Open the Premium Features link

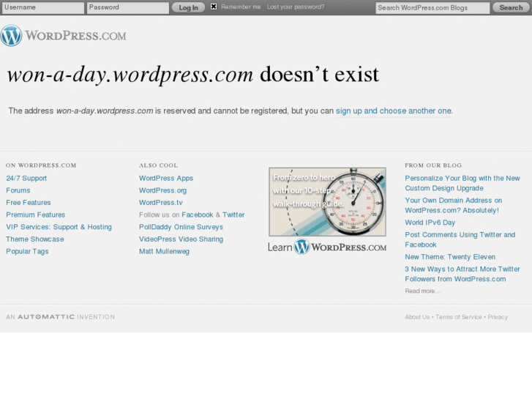click(x=36, y=215)
